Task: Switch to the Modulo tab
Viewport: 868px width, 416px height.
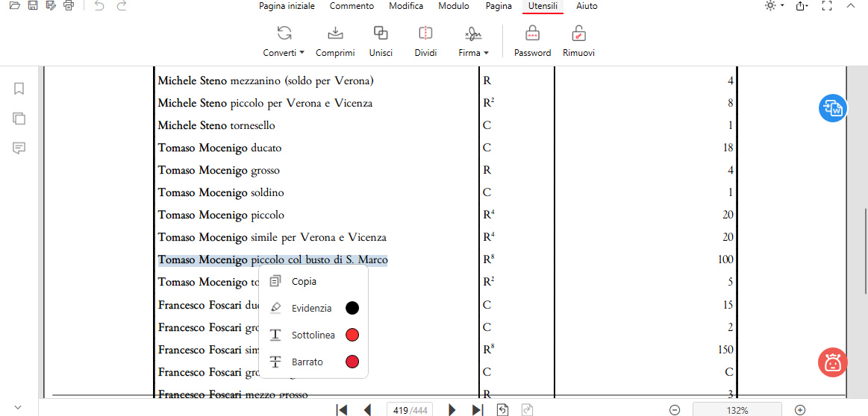Action: point(454,6)
